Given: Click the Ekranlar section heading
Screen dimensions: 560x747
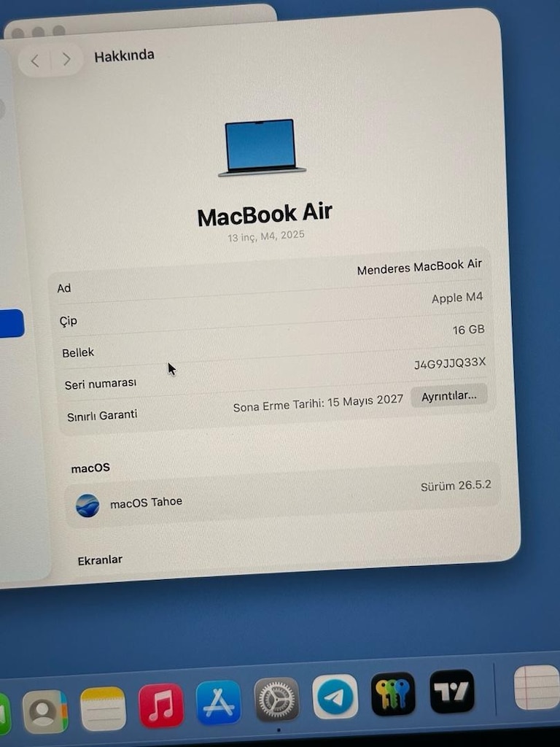Looking at the screenshot, I should click(100, 560).
